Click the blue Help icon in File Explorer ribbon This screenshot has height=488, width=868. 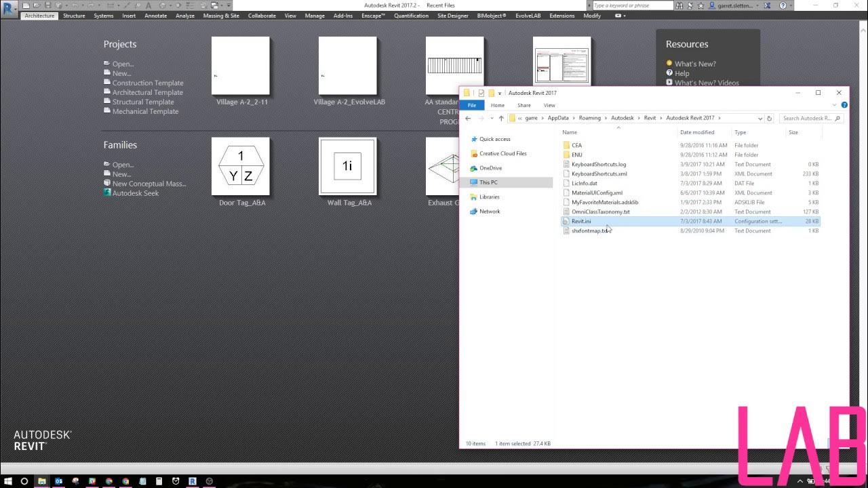(844, 105)
